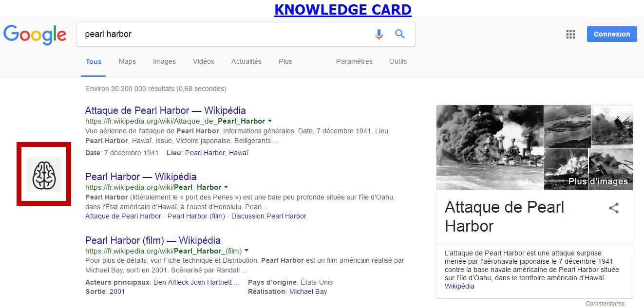Click the brain icon on left
Screen dimensions: 644x308
coord(44,174)
